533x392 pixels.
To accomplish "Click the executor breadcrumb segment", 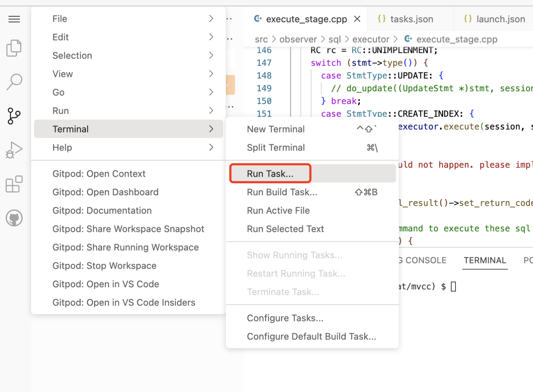I will pyautogui.click(x=371, y=39).
